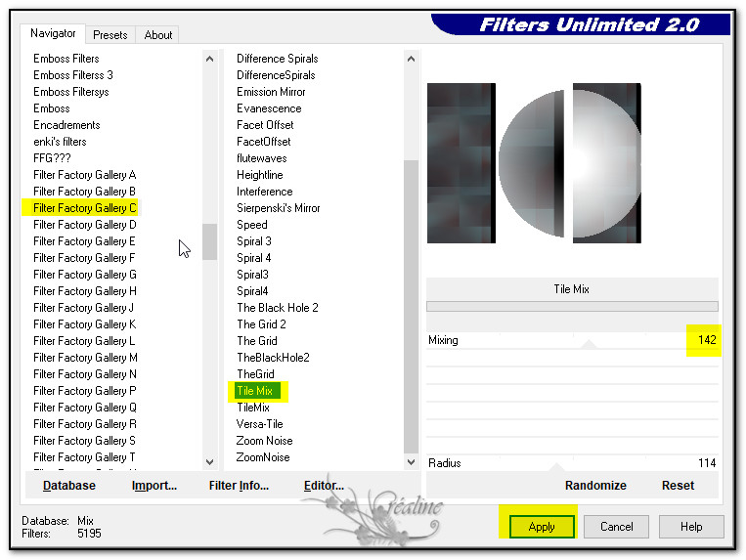Select the Spiral 3 filter
This screenshot has height=560, width=746.
pos(254,241)
